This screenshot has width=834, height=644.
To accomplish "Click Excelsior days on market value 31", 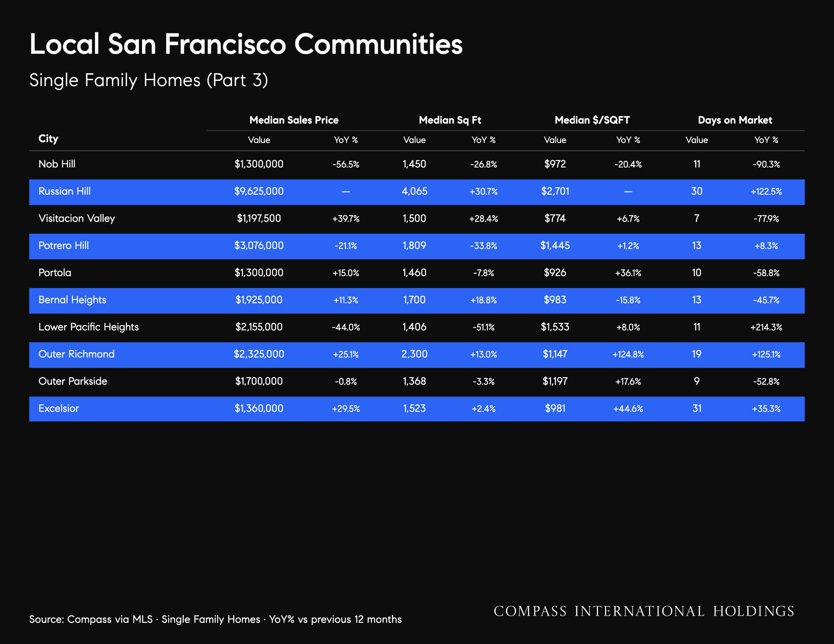I will click(697, 408).
